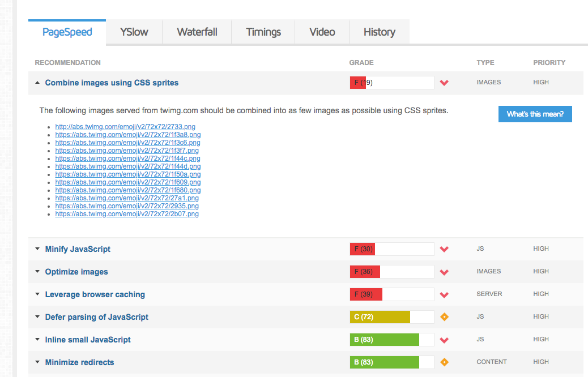Open the Waterfall tab
Viewport: 588px width, 377px height.
pos(197,32)
